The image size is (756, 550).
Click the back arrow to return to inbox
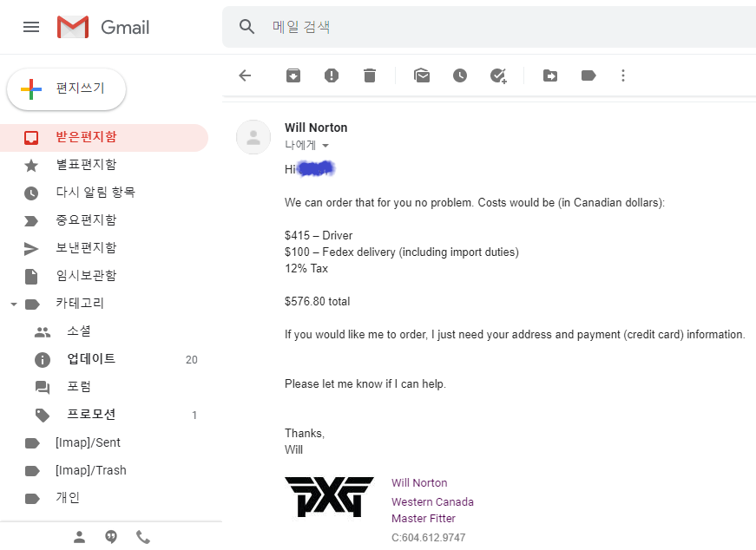point(245,75)
